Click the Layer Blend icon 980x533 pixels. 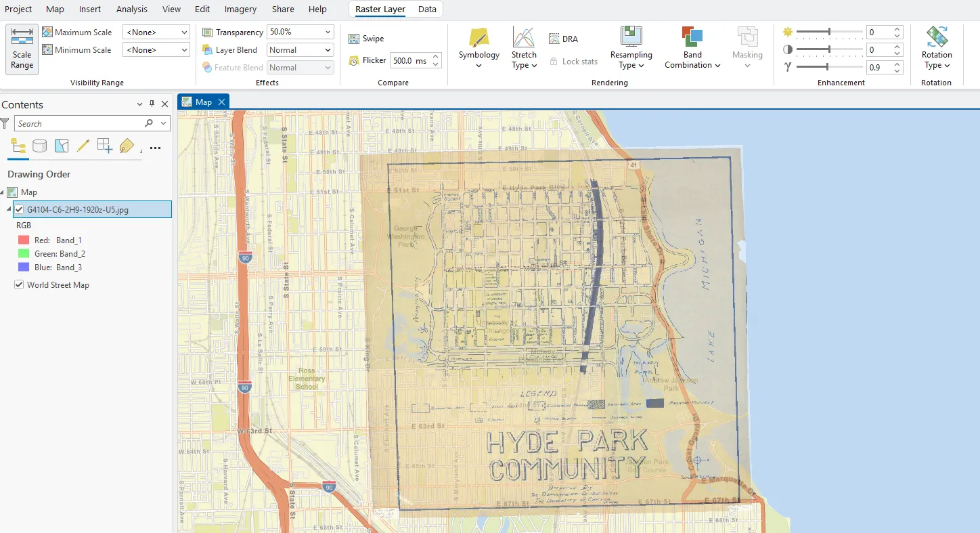pos(208,49)
